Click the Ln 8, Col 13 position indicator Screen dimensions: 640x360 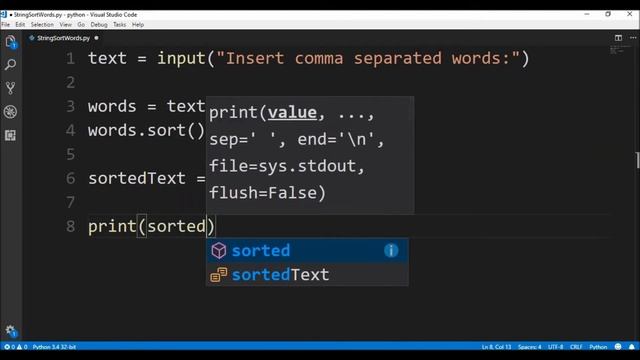[496, 347]
